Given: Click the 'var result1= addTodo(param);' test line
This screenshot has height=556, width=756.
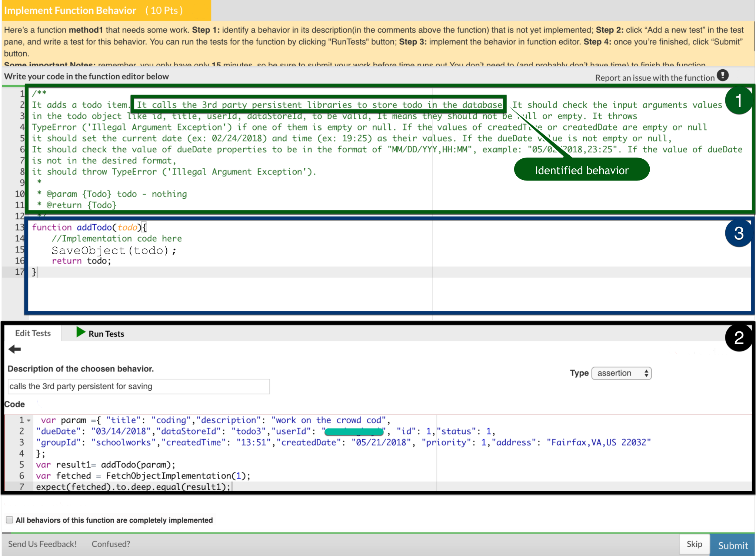Looking at the screenshot, I should [x=106, y=465].
